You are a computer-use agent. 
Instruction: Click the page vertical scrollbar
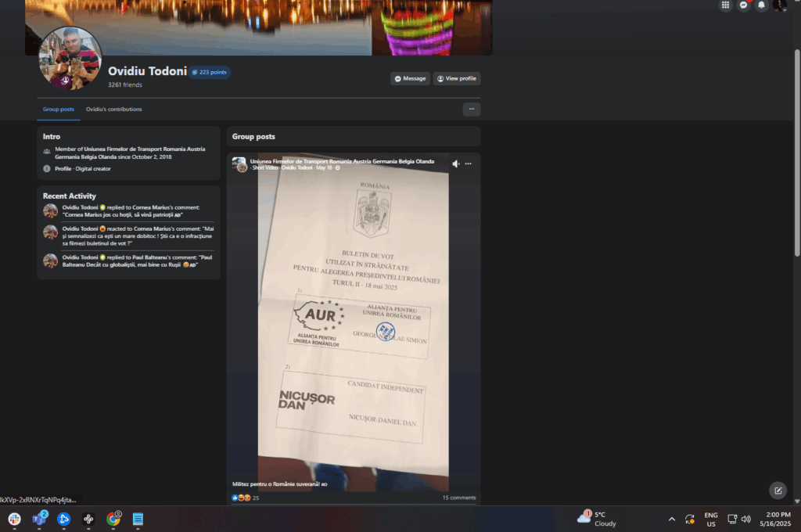(797, 153)
